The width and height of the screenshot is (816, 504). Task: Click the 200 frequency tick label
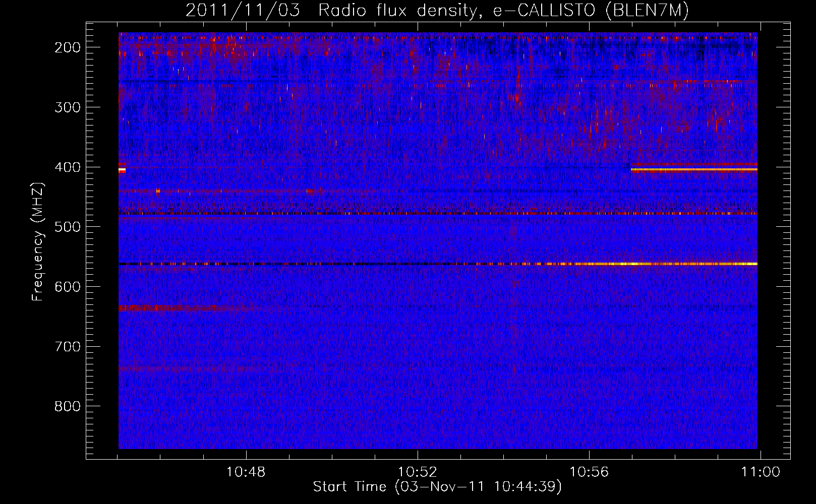point(67,47)
